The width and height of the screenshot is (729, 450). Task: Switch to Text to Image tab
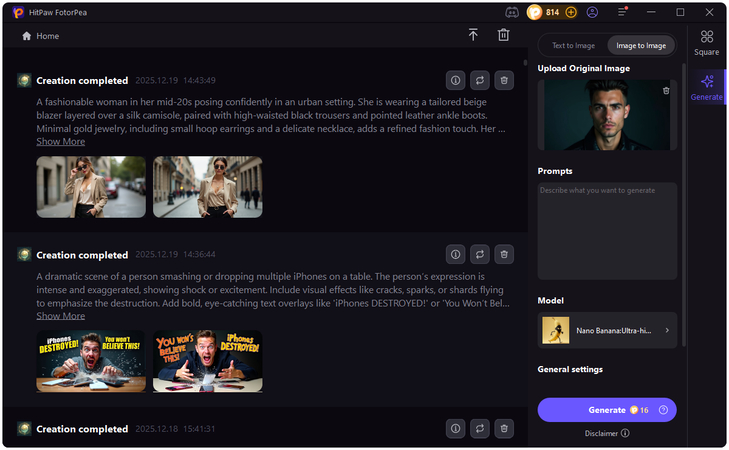pos(573,46)
